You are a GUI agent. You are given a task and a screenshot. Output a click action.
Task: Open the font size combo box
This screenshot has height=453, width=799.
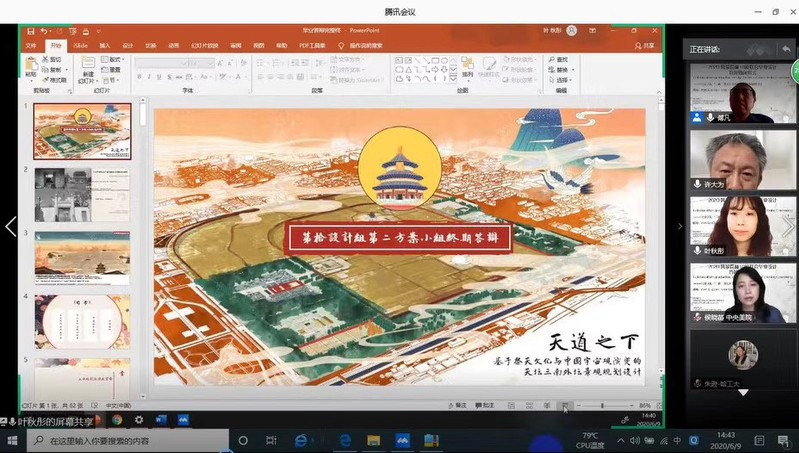[x=201, y=63]
